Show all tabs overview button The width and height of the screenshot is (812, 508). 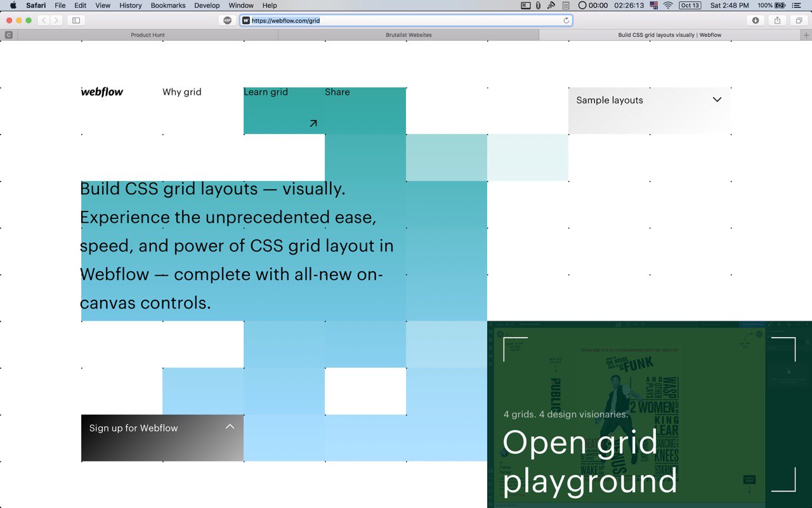click(x=799, y=20)
